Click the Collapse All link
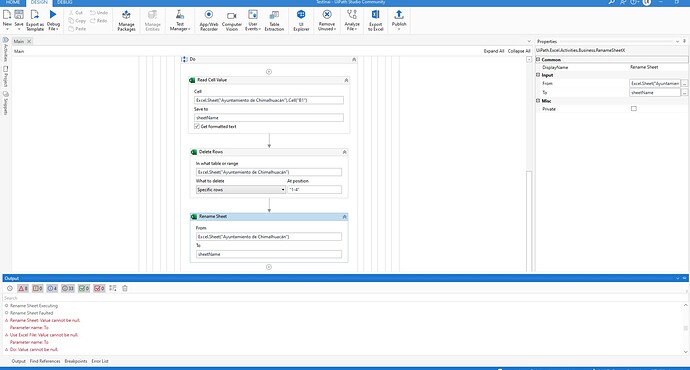This screenshot has height=370, width=690. point(519,51)
